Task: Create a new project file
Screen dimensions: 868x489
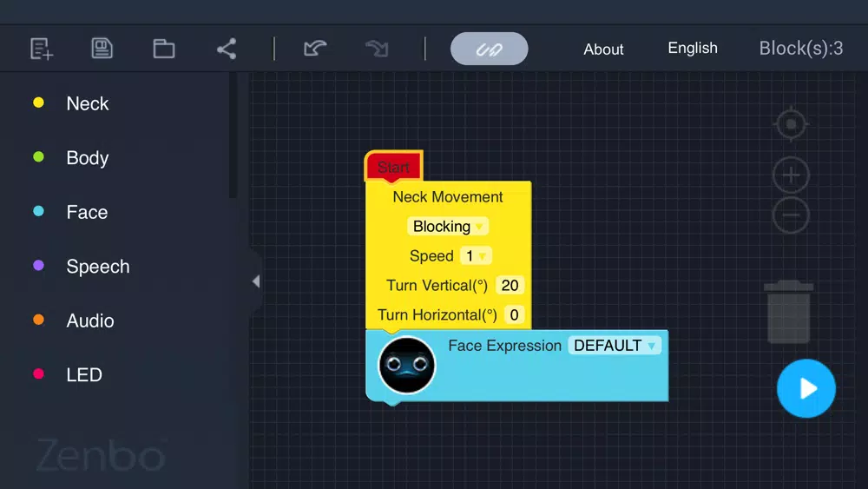Action: [42, 49]
